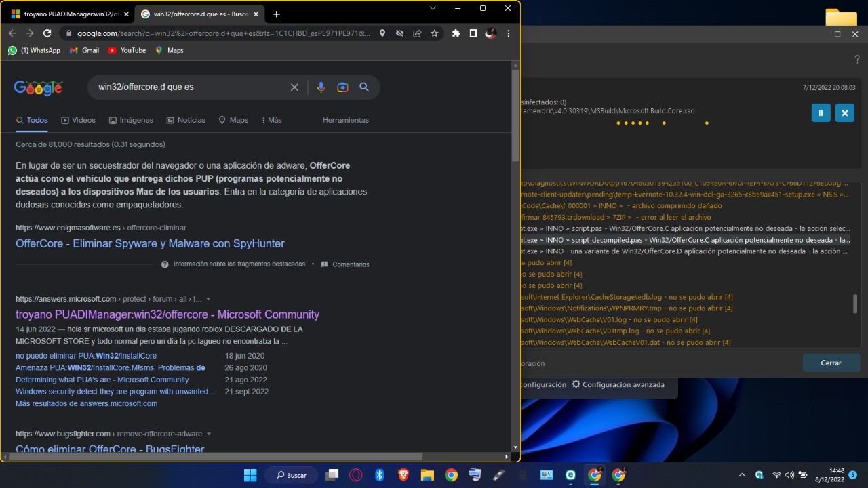The image size is (868, 488).
Task: Open File Explorer from taskbar
Action: point(427,475)
